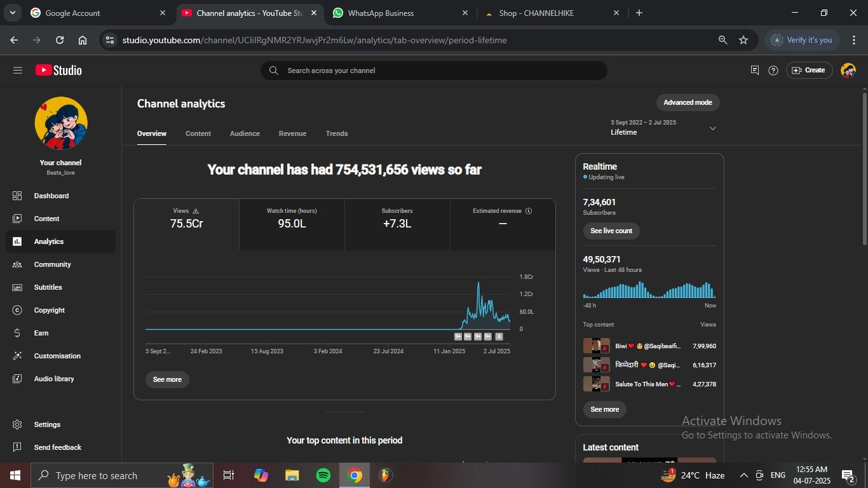Click See more in Realtime panel
Screen dimensions: 868x488
pos(605,409)
